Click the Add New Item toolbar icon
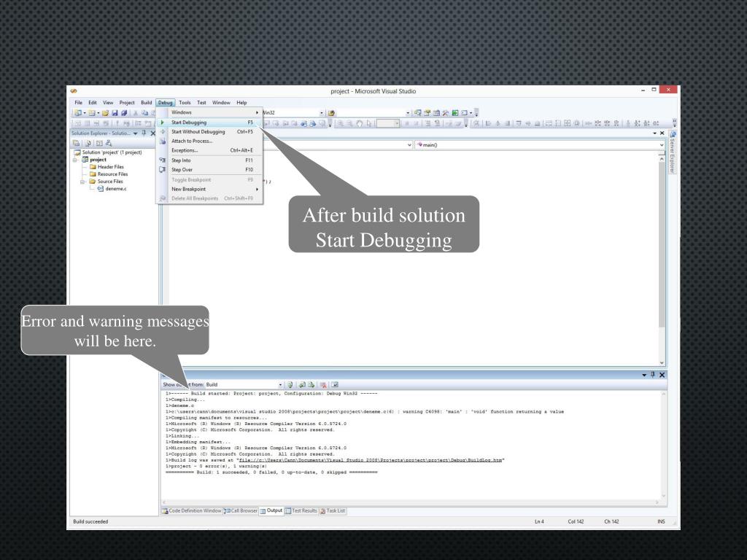The height and width of the screenshot is (560, 747). click(x=91, y=113)
